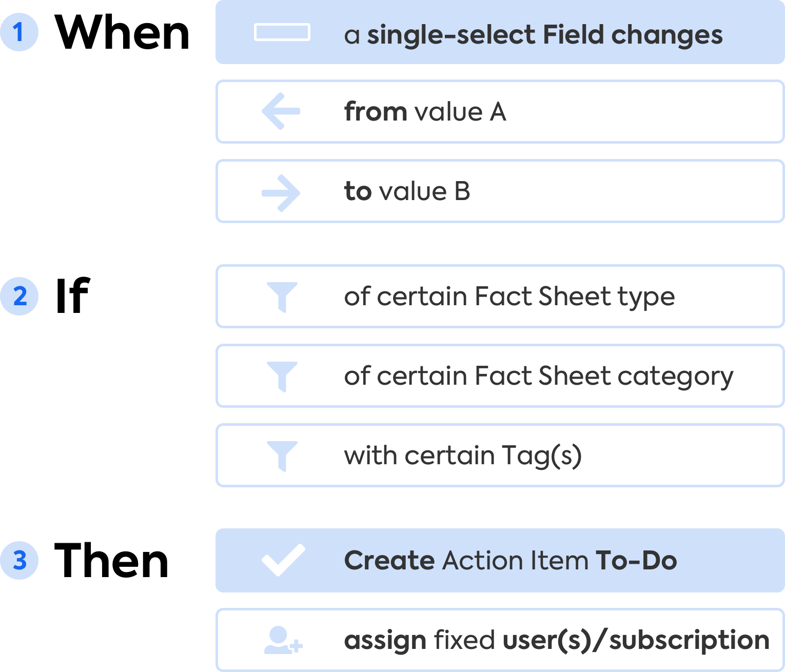Click step number 1 badge

click(19, 32)
